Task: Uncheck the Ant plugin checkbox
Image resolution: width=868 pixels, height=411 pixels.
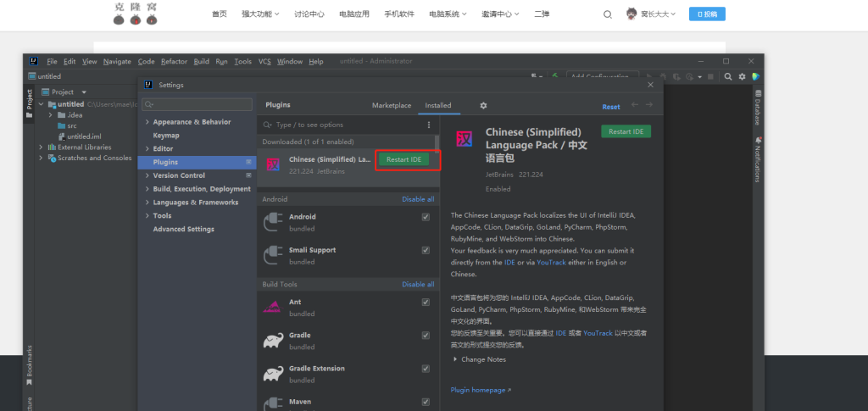Action: 426,302
